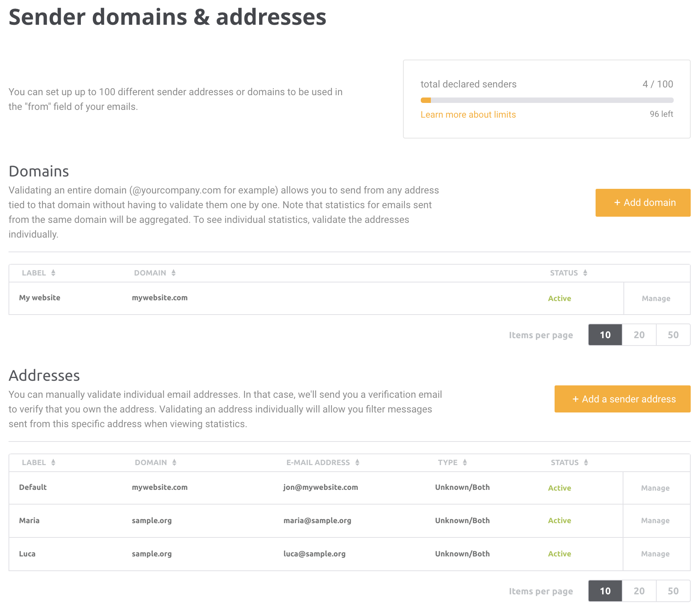Screen dimensions: 700x616
Task: Click the declared senders progress bar
Action: pos(547,100)
